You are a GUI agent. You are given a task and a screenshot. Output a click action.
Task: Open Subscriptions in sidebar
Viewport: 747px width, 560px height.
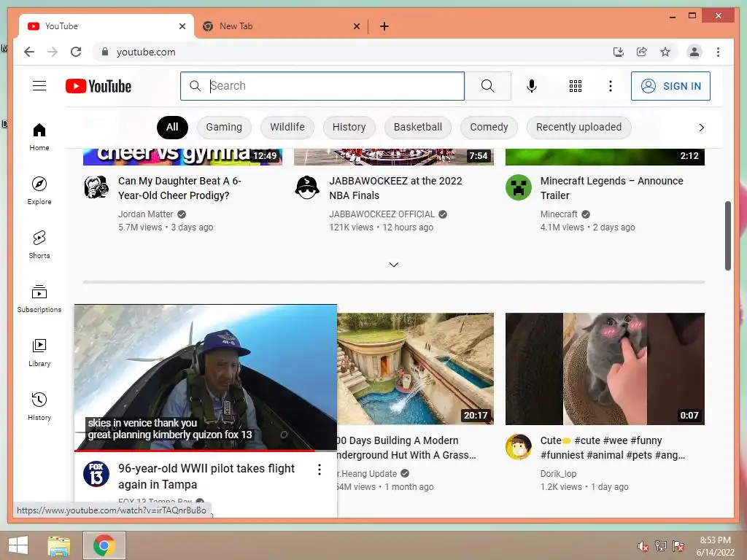tap(39, 298)
